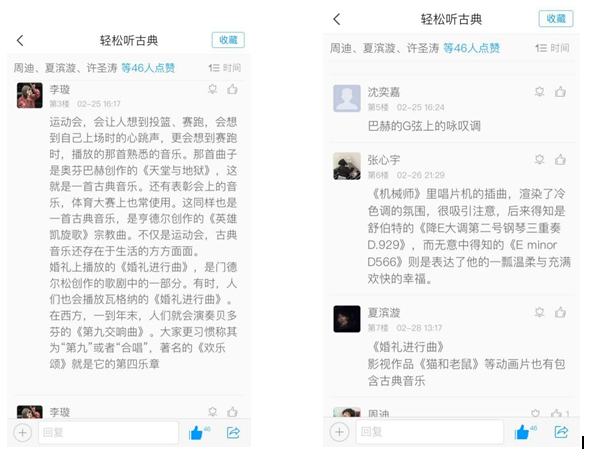Open the 时间 sort order on right screen
The height and width of the screenshot is (458, 597).
coord(552,48)
